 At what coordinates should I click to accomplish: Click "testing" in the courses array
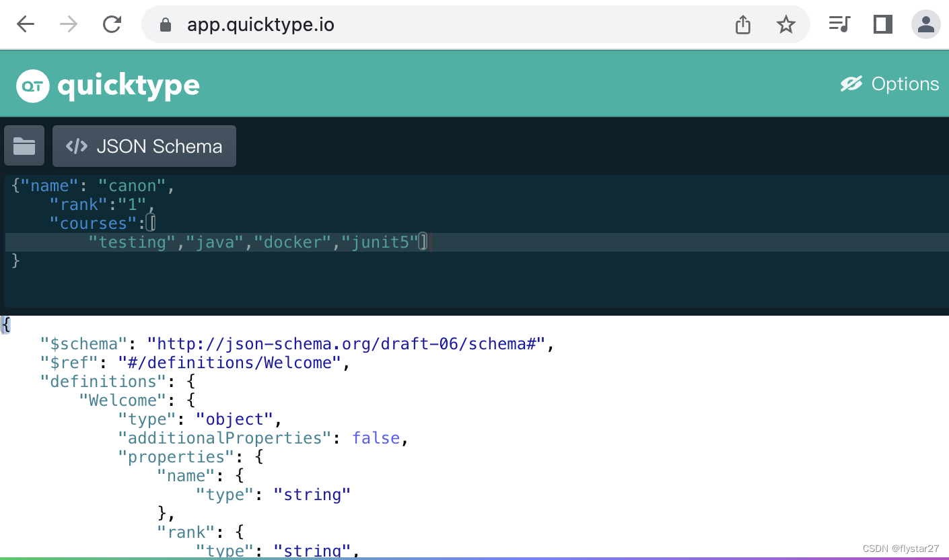click(133, 242)
